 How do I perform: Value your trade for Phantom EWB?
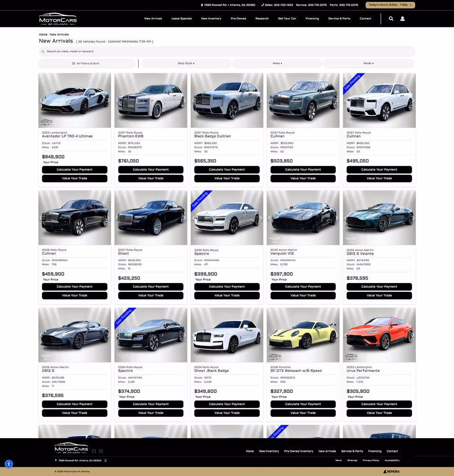[x=151, y=178]
